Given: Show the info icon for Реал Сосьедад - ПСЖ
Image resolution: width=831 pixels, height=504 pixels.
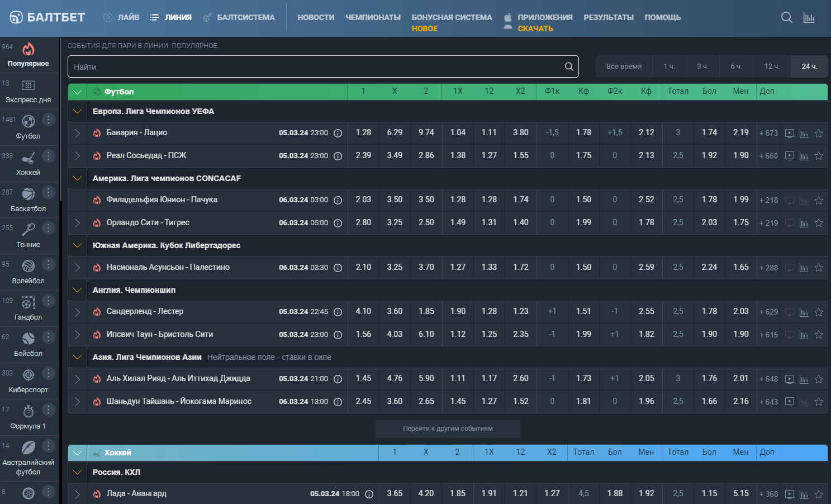Looking at the screenshot, I should pos(338,156).
